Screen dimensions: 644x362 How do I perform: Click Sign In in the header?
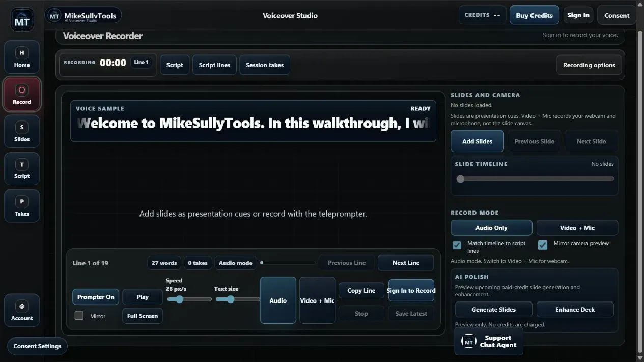pos(578,15)
